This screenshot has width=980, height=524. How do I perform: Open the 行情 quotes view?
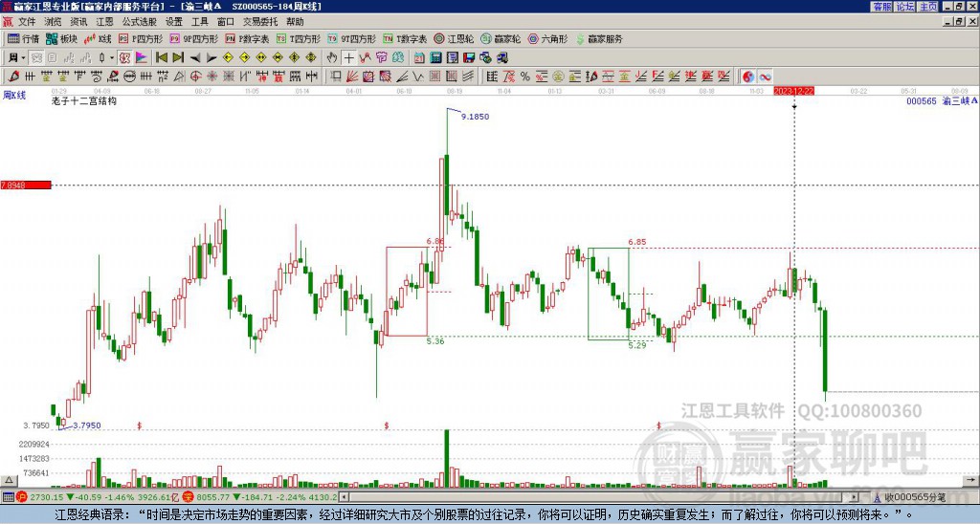tap(23, 38)
